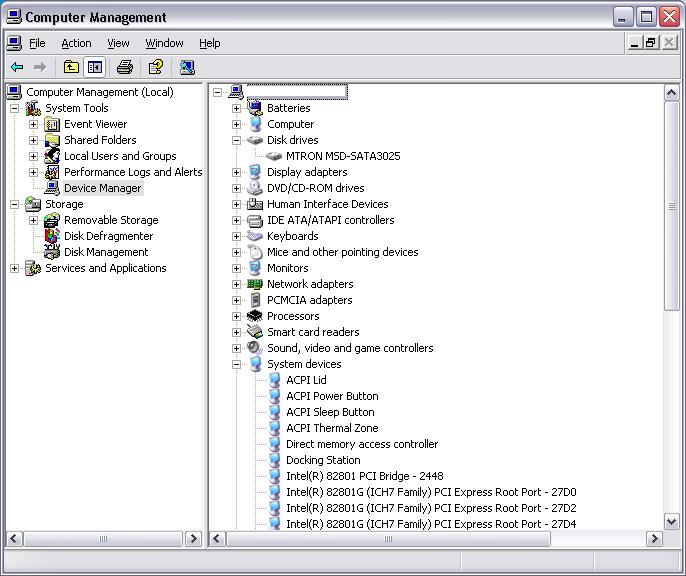Click the Forward arrow toolbar button
Viewport: 686px width, 576px height.
[x=40, y=67]
